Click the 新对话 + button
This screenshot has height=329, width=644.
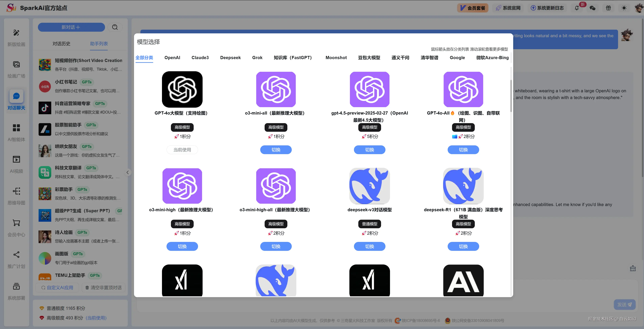(x=71, y=27)
